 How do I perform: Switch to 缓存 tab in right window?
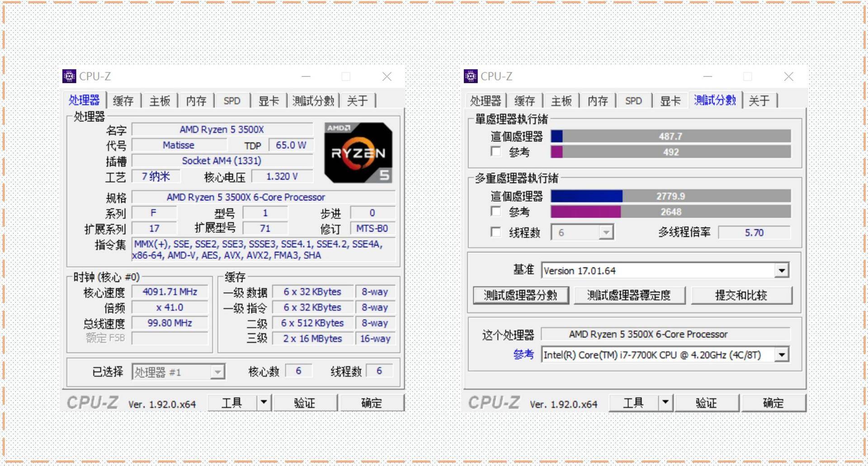(x=525, y=101)
